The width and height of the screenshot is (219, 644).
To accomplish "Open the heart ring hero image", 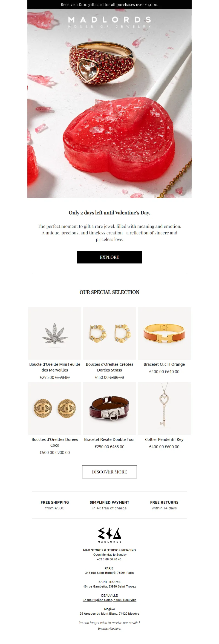I will click(x=109, y=110).
